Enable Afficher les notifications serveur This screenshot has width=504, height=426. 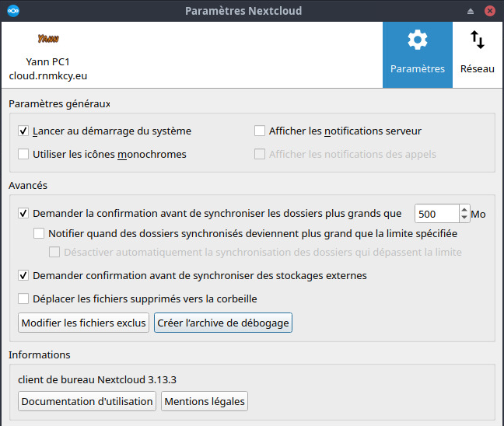tap(261, 131)
